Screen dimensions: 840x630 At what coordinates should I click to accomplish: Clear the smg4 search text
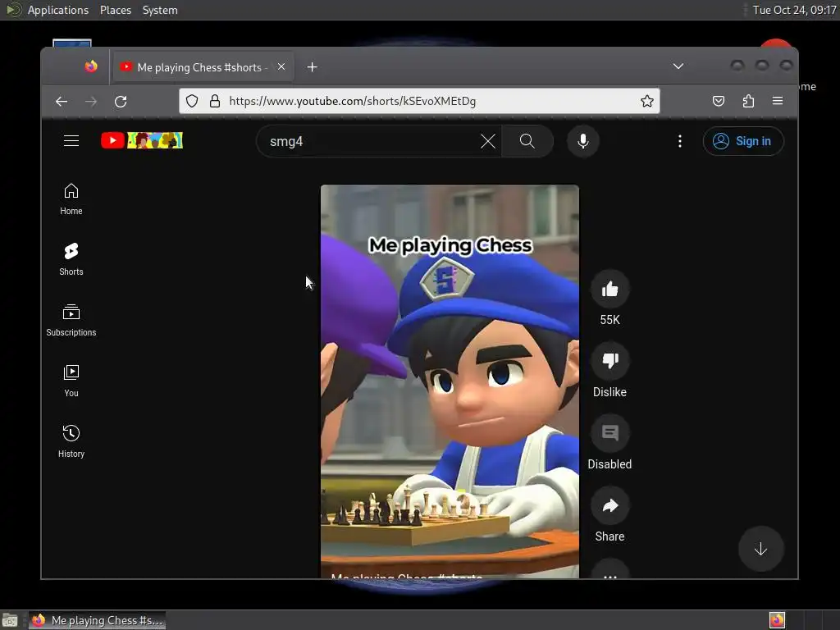[487, 141]
